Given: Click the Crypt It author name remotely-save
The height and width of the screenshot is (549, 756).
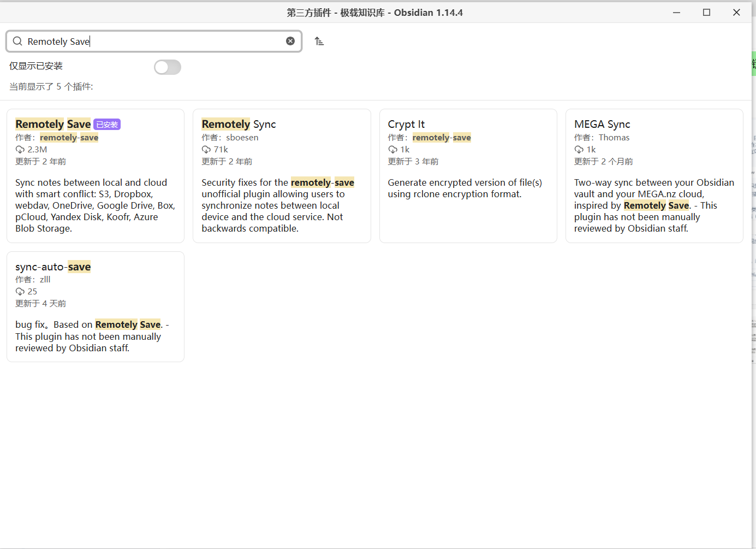Looking at the screenshot, I should coord(442,138).
